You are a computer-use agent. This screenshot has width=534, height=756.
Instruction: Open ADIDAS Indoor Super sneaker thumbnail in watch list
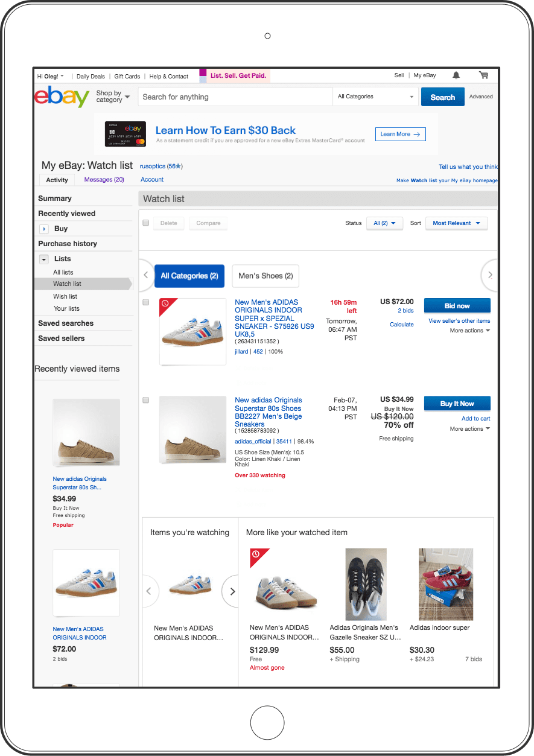point(192,331)
